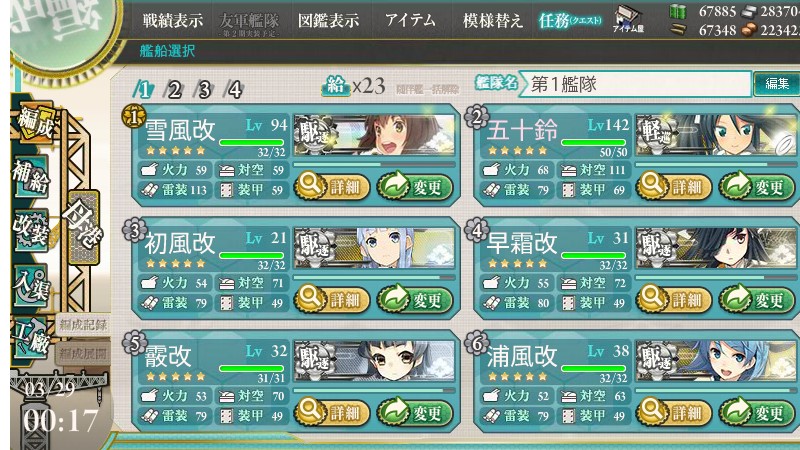The height and width of the screenshot is (450, 800).
Task: Open the 編成 sidebar icon
Action: pos(36,121)
